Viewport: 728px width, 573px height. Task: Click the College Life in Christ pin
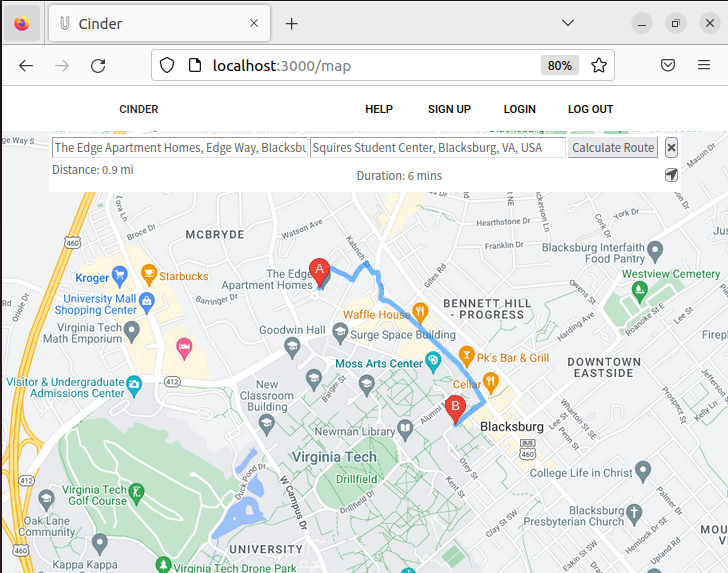tap(643, 471)
